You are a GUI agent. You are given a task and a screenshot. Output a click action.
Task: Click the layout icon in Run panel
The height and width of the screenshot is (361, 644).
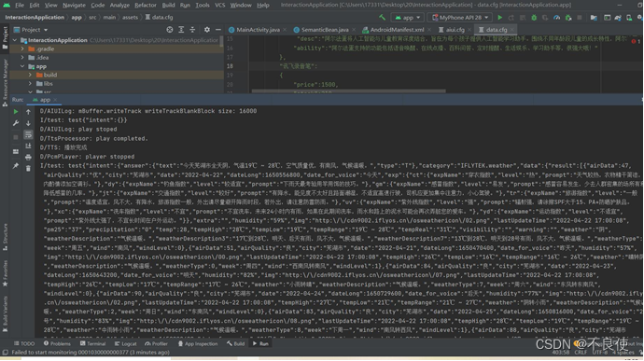click(16, 151)
